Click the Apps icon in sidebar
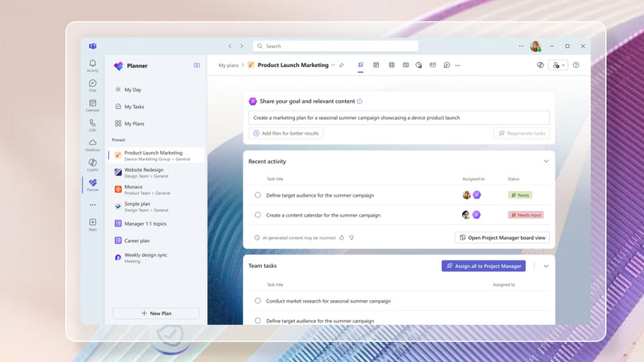Viewport: 644px width, 362px height. pos(92,224)
